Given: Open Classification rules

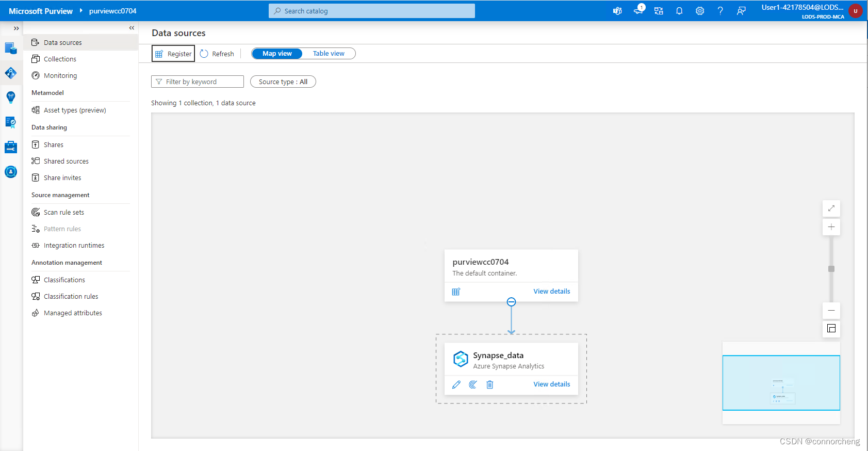Looking at the screenshot, I should [81, 296].
